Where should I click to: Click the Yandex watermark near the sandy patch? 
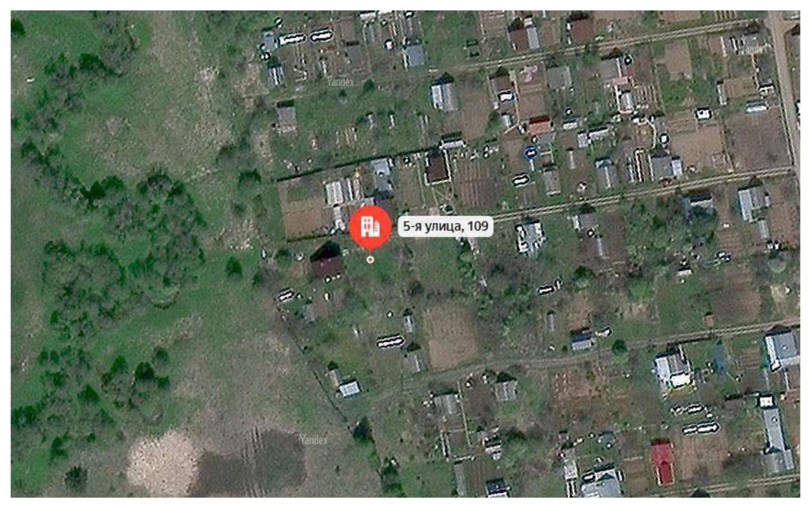(314, 439)
